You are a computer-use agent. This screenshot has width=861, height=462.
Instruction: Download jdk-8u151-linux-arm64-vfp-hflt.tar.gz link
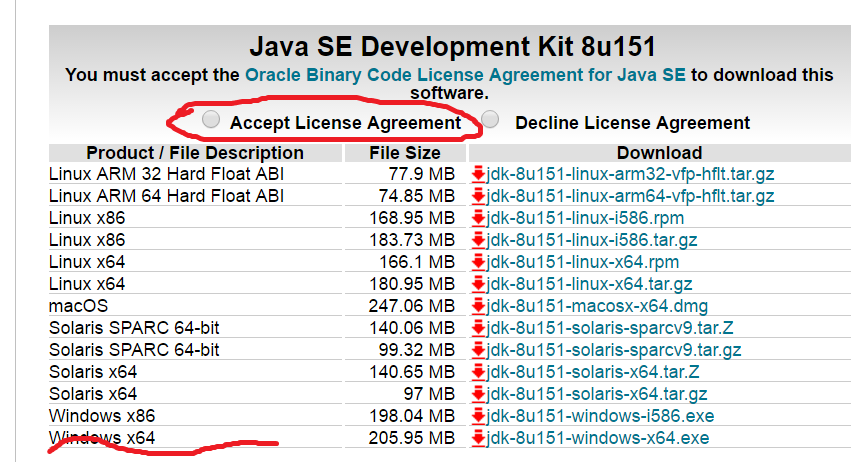[x=630, y=196]
